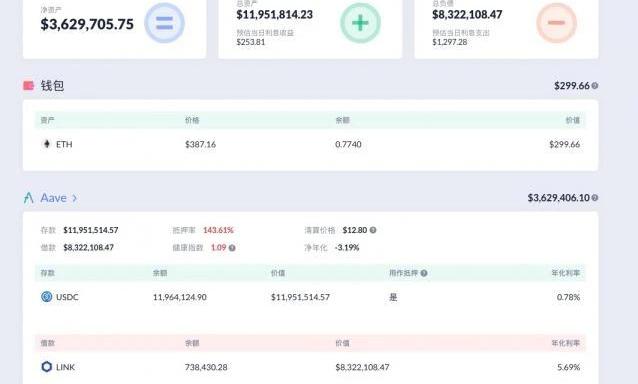This screenshot has width=638, height=384.
Task: Click the ETH coin icon
Action: pos(46,144)
